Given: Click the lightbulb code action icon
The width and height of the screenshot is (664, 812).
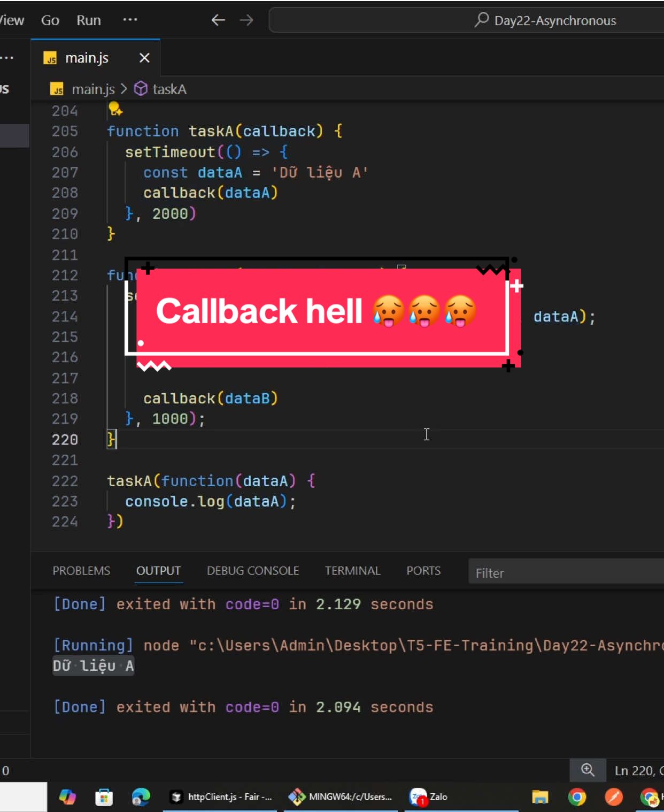Looking at the screenshot, I should (x=115, y=109).
